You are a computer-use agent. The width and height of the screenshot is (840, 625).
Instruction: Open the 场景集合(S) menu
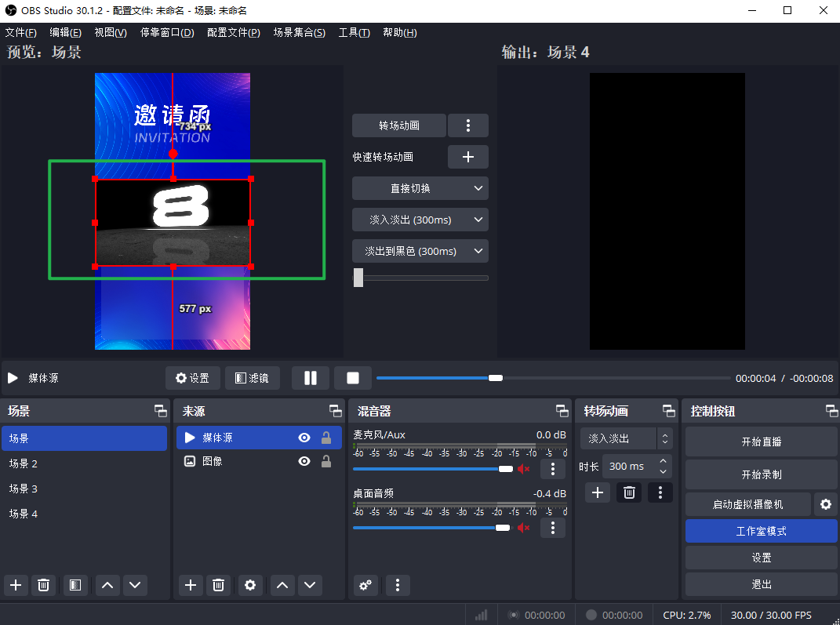[299, 32]
